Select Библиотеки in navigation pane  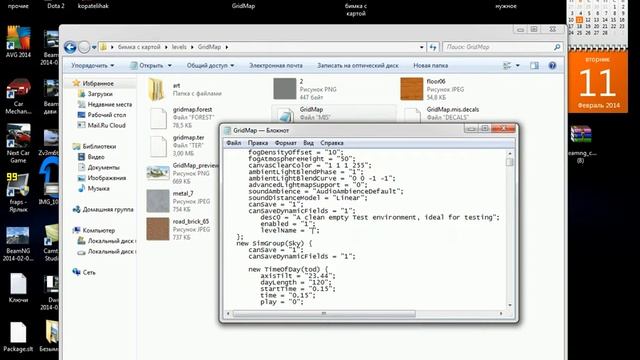[99, 146]
